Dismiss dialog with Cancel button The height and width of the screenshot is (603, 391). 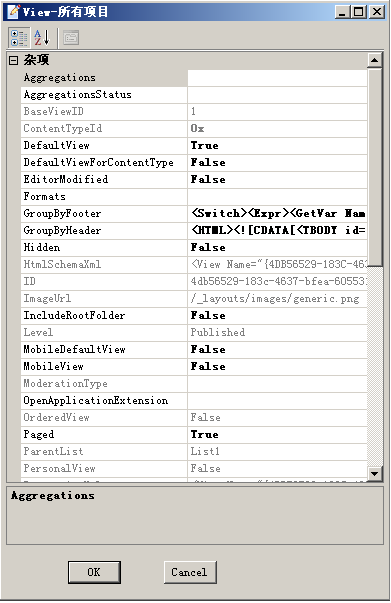pyautogui.click(x=190, y=573)
